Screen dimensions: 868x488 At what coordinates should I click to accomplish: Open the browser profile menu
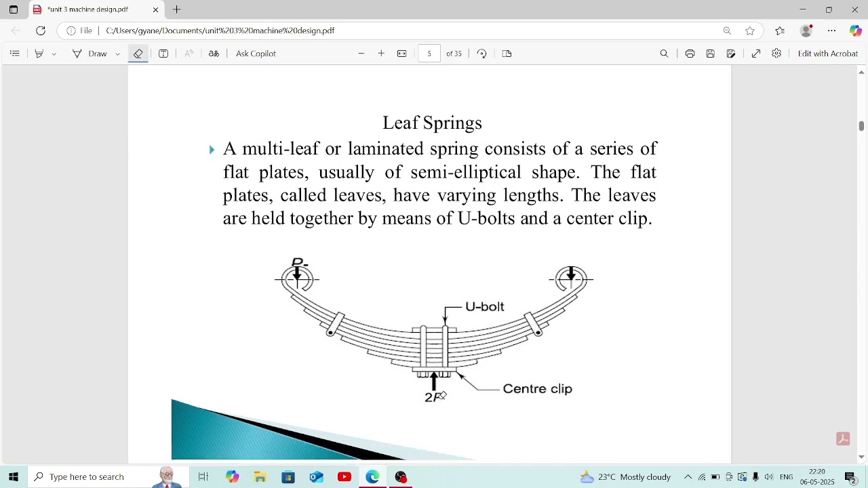(x=807, y=30)
